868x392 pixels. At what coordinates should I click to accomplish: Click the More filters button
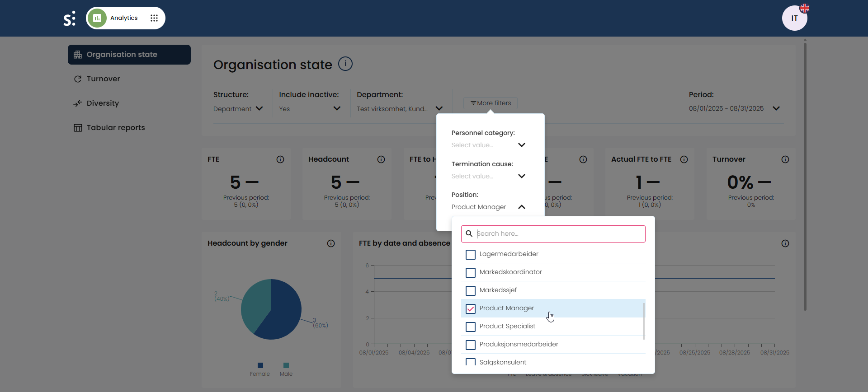(x=491, y=103)
